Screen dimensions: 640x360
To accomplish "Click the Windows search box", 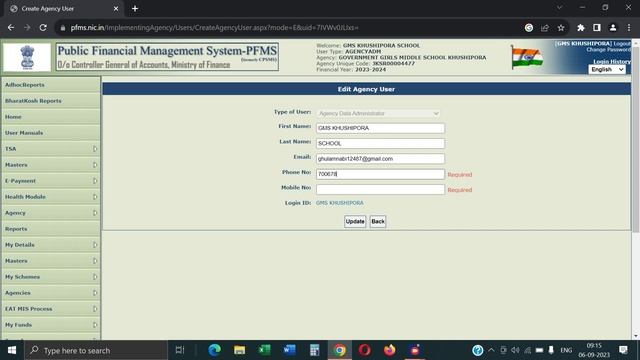I will coord(96,350).
